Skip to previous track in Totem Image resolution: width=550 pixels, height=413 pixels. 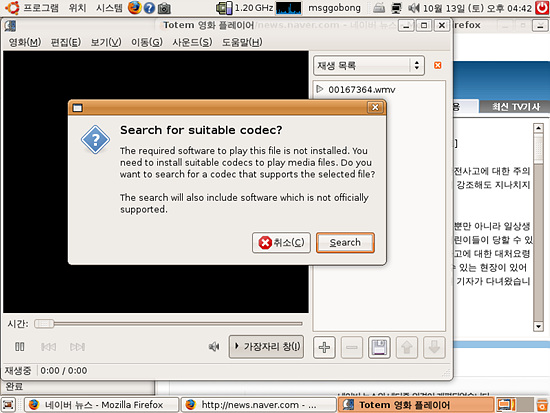(x=48, y=347)
